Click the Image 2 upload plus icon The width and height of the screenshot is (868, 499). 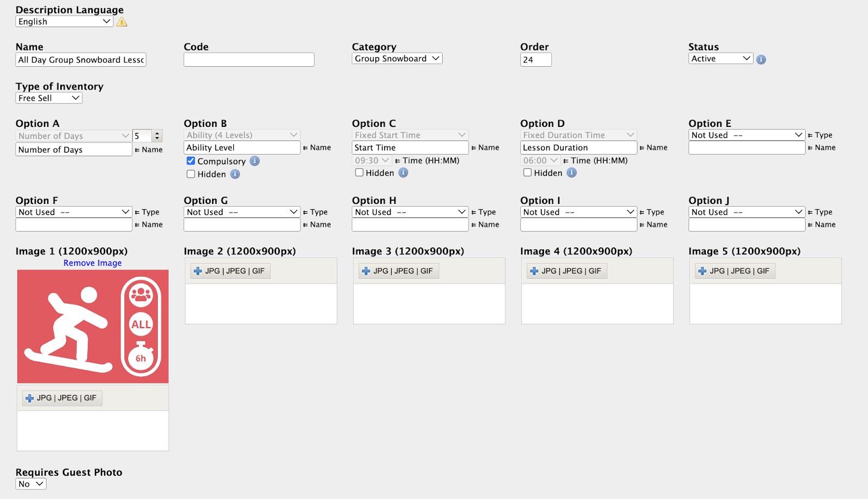pos(198,271)
